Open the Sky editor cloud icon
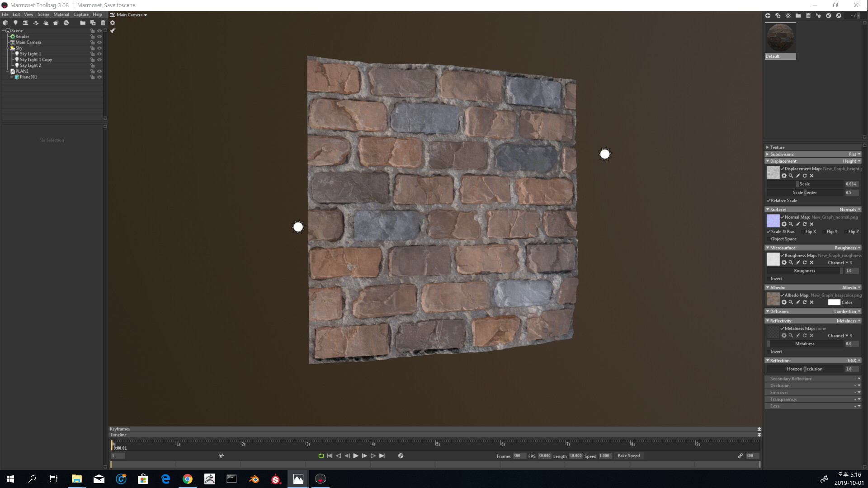The height and width of the screenshot is (488, 868). [x=46, y=23]
